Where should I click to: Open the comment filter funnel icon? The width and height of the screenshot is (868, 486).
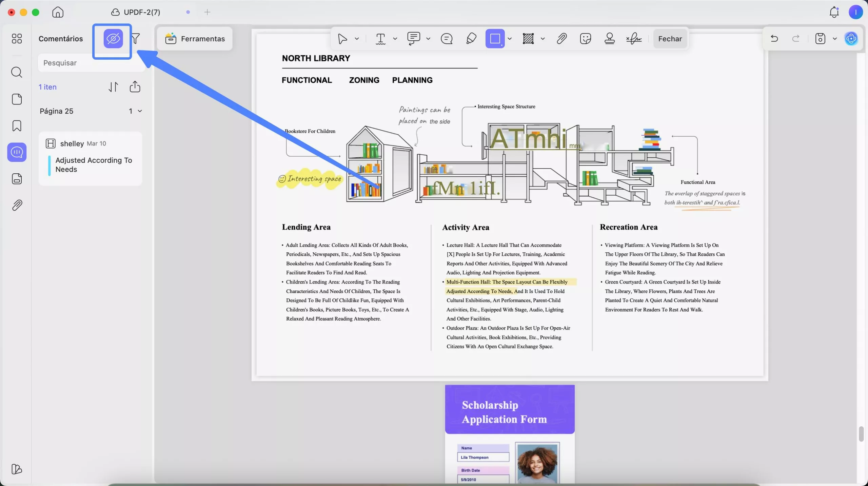pyautogui.click(x=136, y=38)
